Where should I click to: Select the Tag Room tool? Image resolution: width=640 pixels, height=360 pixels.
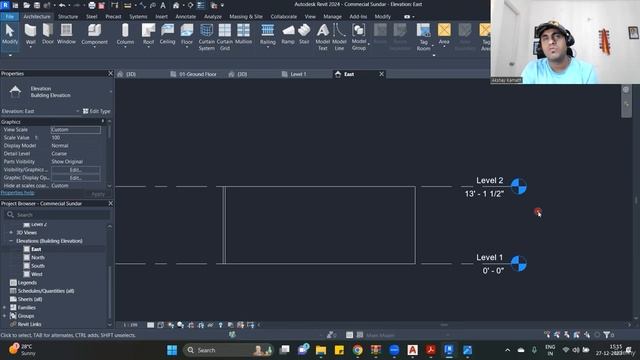(x=424, y=37)
